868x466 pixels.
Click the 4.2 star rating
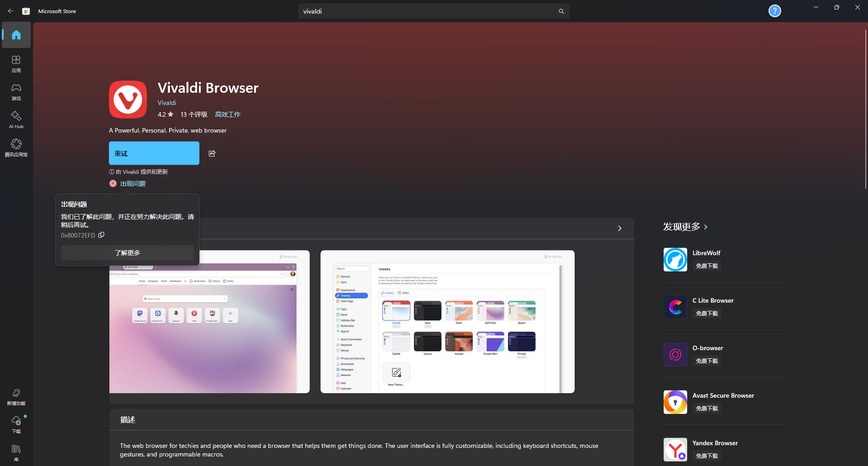[x=165, y=114]
